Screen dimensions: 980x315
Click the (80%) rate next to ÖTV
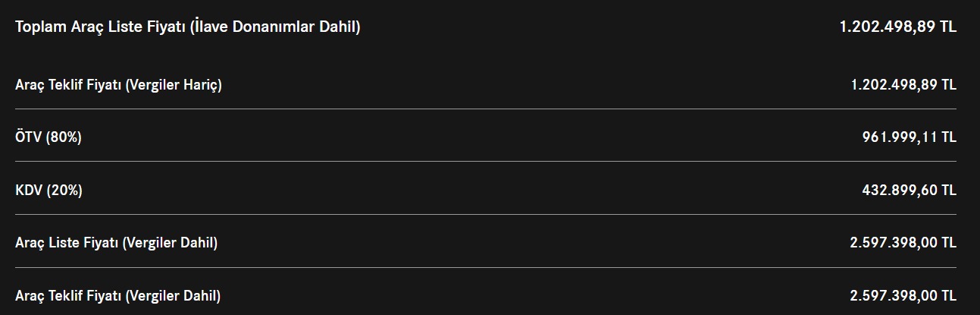[x=64, y=137]
